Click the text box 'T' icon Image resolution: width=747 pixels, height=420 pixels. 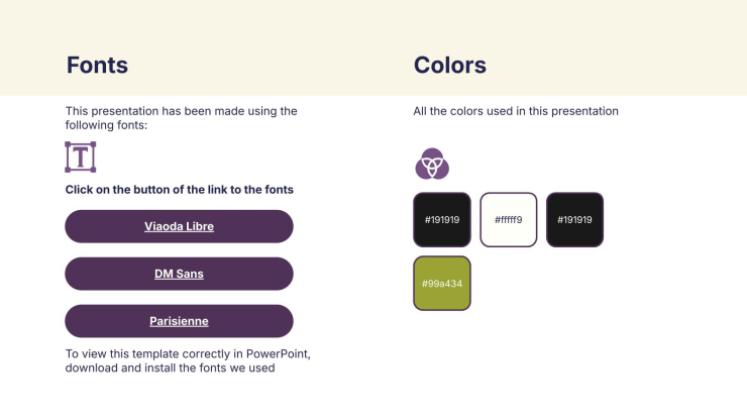click(x=80, y=157)
